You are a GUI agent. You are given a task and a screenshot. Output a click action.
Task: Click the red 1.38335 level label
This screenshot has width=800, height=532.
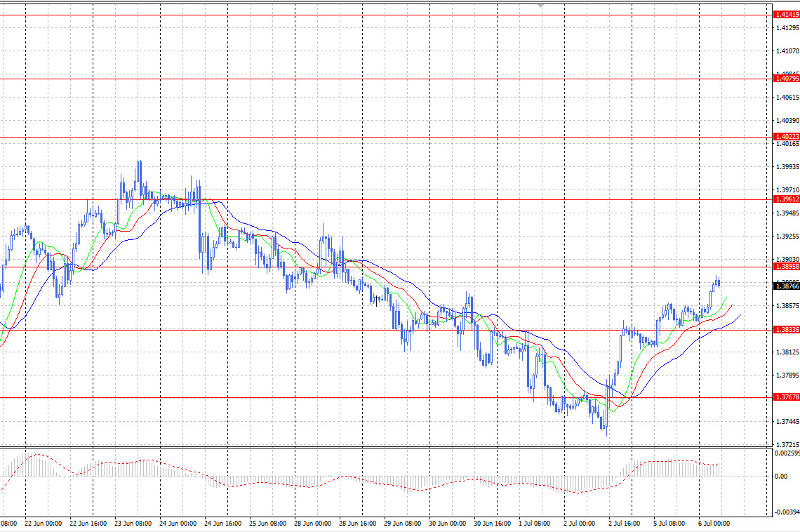tap(787, 330)
